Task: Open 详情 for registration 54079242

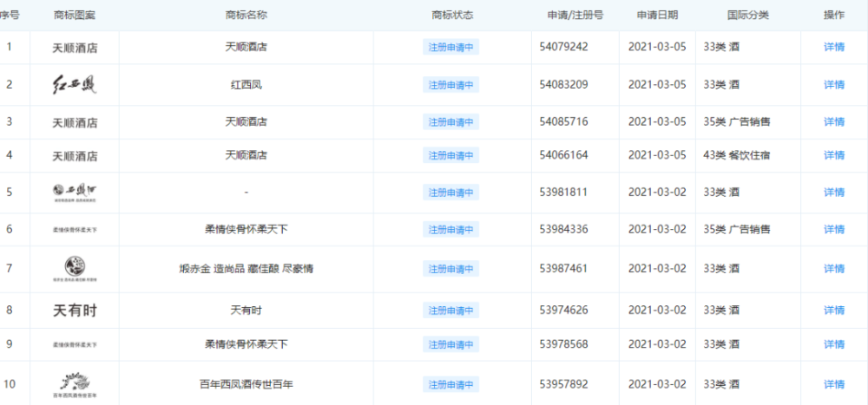Action: [x=833, y=47]
